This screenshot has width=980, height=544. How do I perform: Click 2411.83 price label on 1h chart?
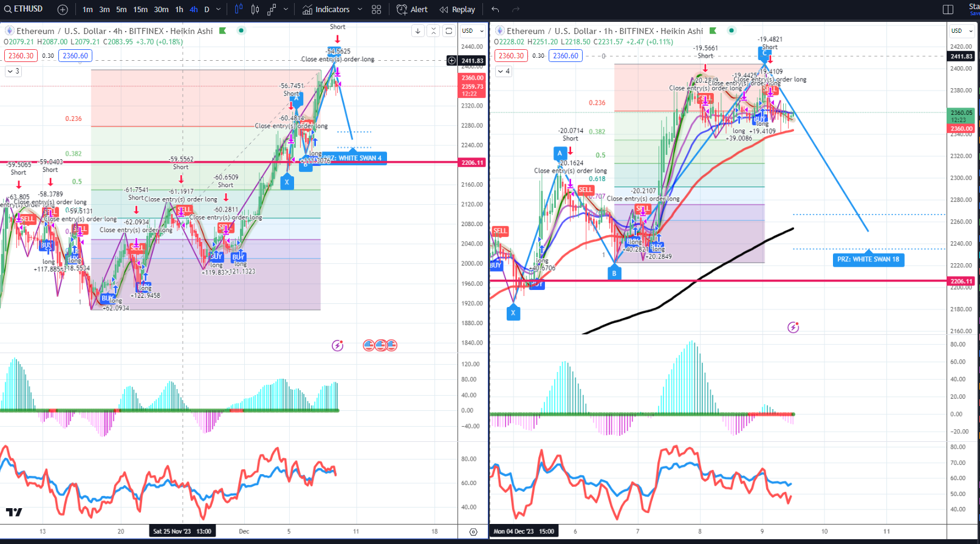point(962,57)
